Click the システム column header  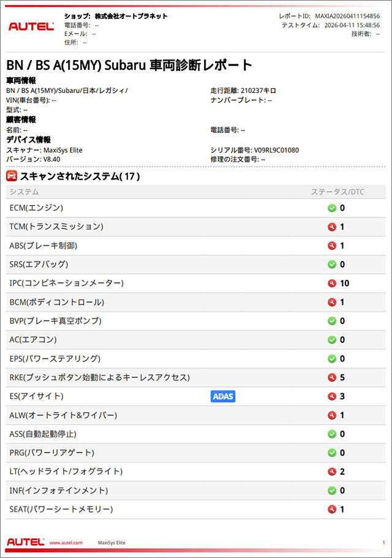coord(24,192)
